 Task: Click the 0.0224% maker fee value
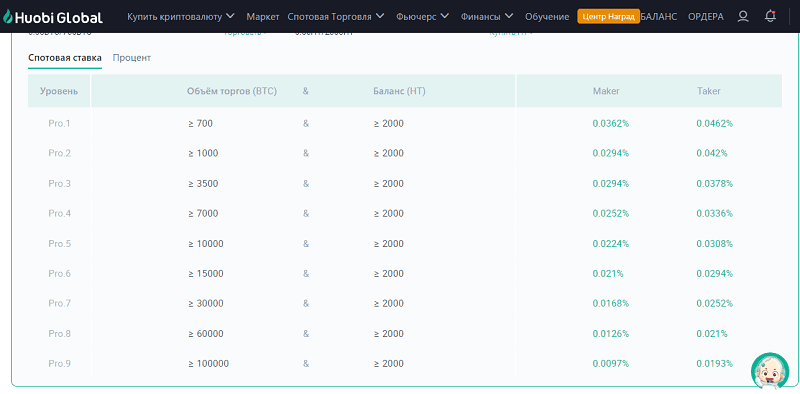(x=611, y=243)
